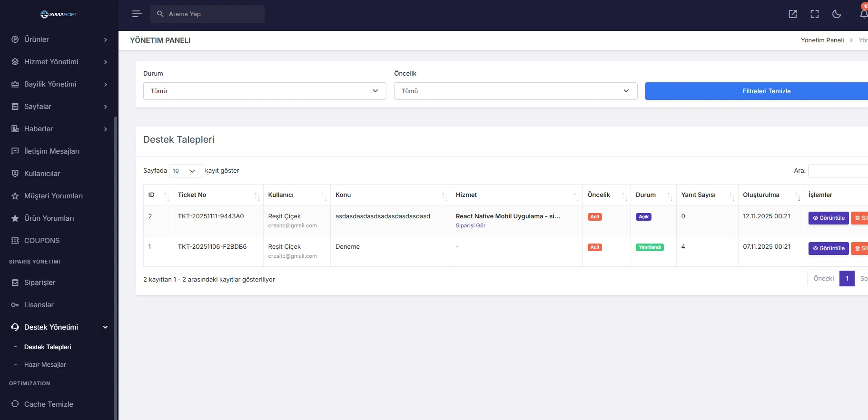Open Cache Temizle from the sidebar

49,404
